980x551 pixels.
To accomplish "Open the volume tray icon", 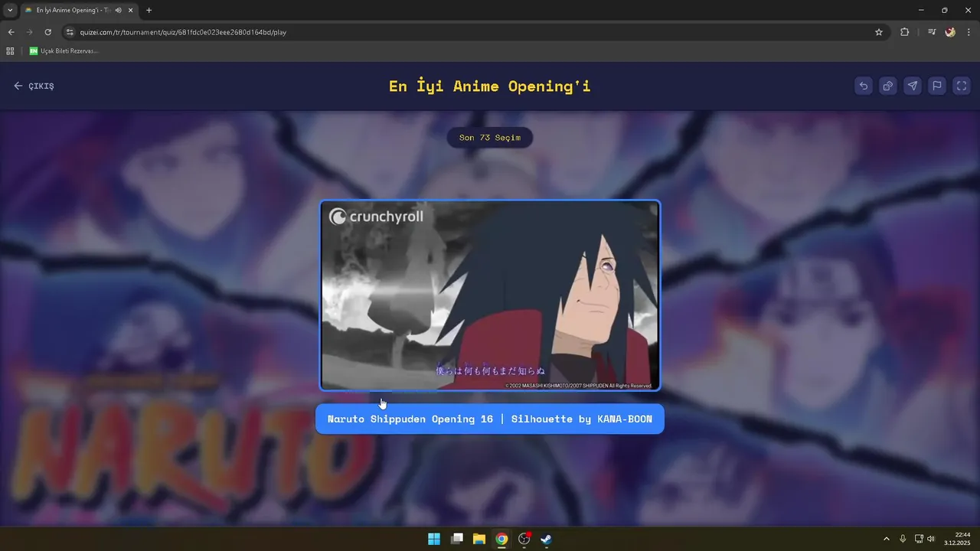I will (x=931, y=539).
